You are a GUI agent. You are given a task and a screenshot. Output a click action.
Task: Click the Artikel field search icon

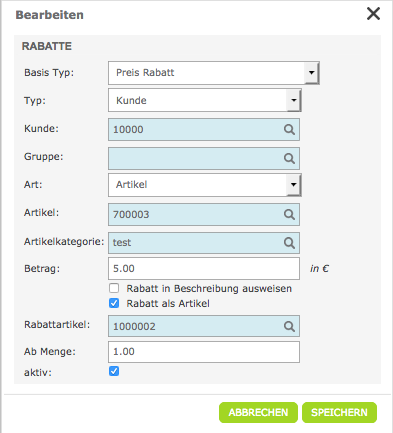coord(289,214)
